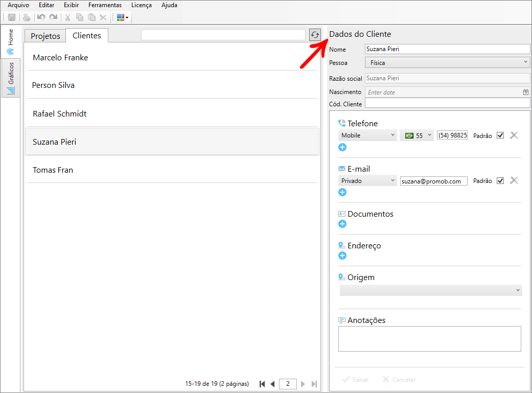Select client Person Silva
Screen dimensions: 532x393
click(172, 85)
